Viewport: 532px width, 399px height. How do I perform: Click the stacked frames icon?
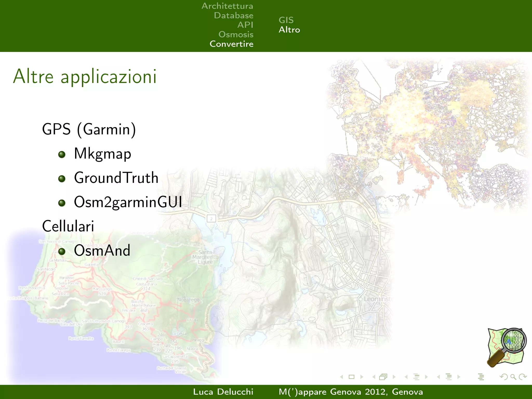383,377
